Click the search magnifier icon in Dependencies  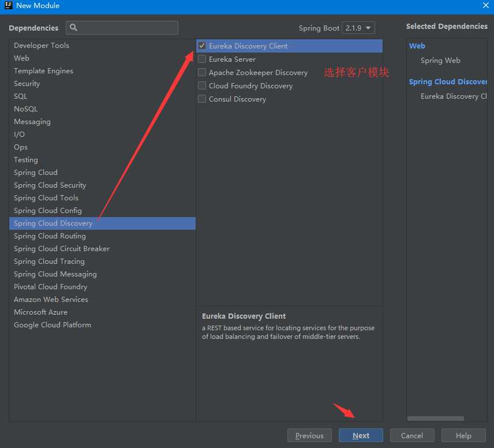tap(73, 28)
